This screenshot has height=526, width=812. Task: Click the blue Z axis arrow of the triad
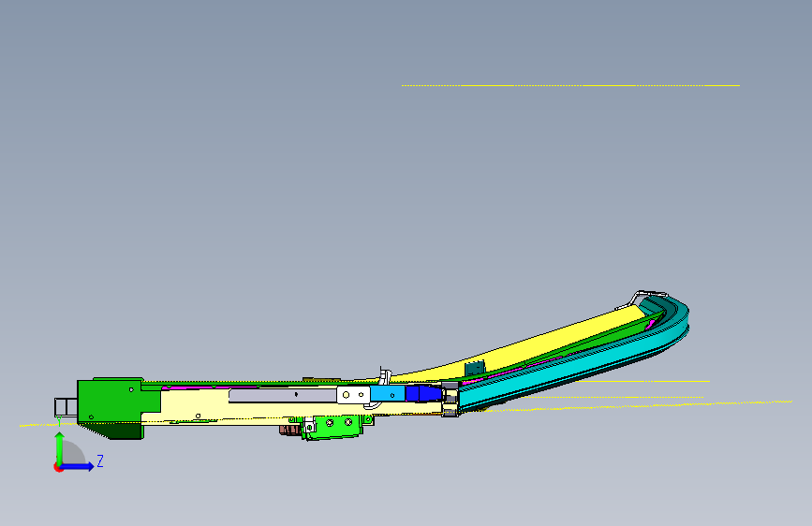pos(78,466)
